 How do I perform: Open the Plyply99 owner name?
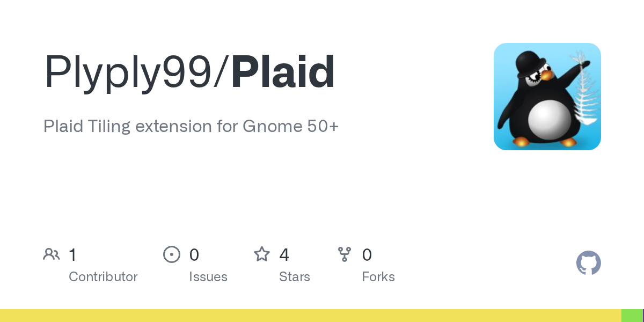click(128, 72)
